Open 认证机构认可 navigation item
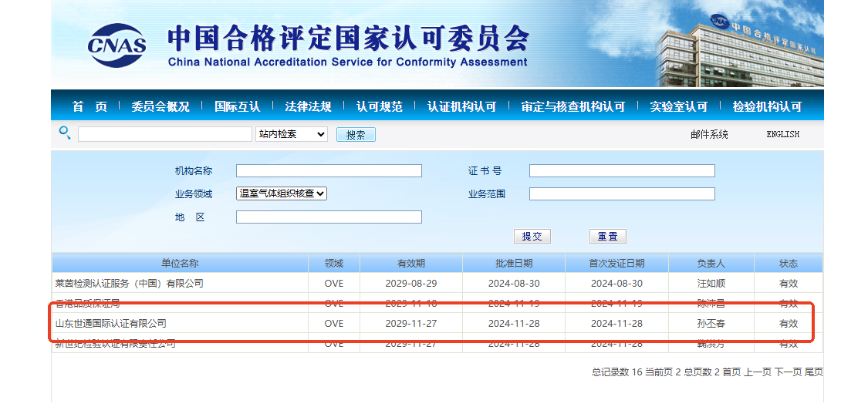This screenshot has width=868, height=407. [x=461, y=106]
